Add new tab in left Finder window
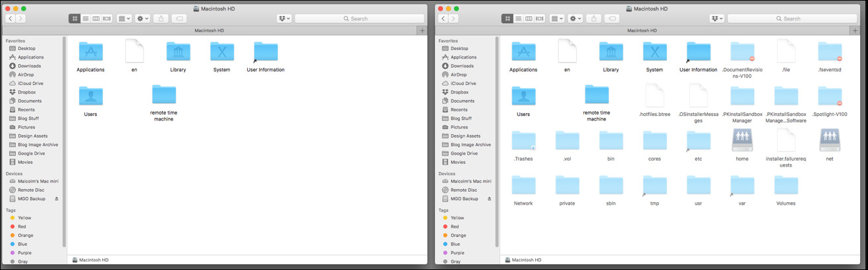 422,30
